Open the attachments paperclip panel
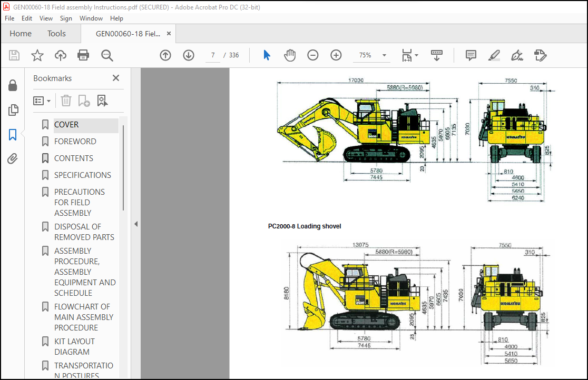588x380 pixels. (x=13, y=159)
